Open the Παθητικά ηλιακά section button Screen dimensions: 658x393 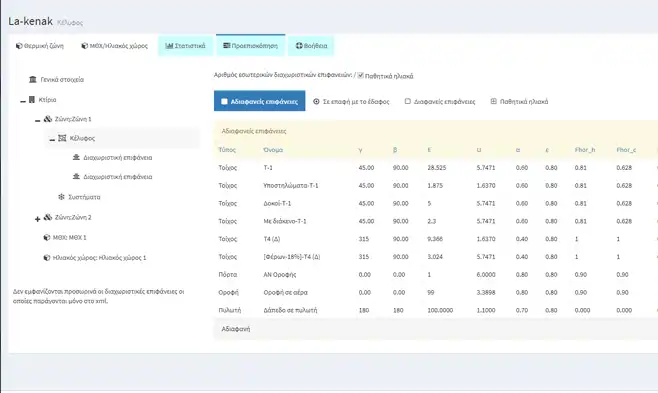pyautogui.click(x=519, y=102)
